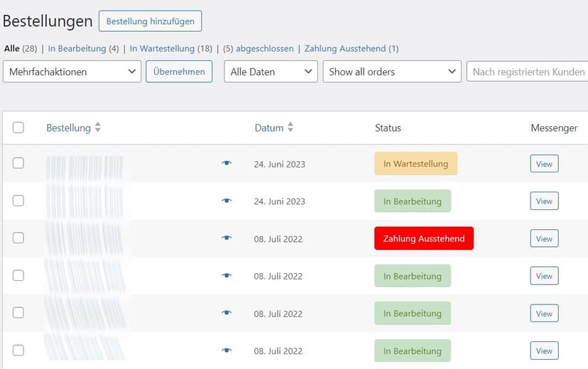Tick the select-all checkbox in table header
588x369 pixels.
(18, 127)
